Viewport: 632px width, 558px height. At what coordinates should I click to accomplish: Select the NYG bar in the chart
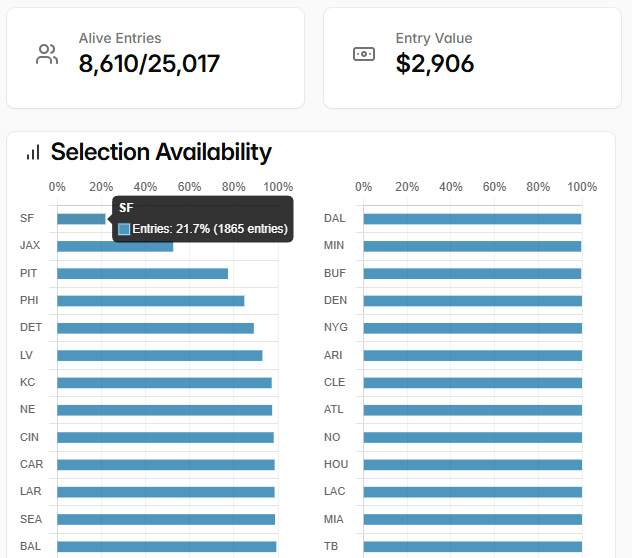(473, 328)
